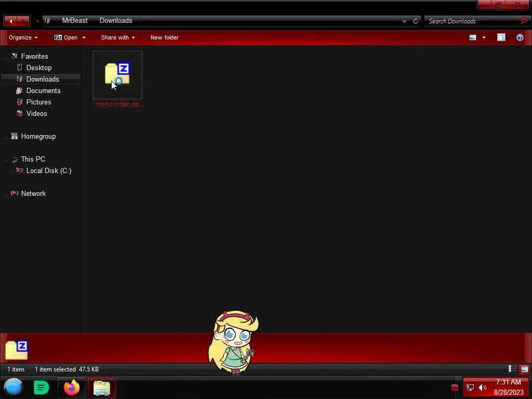Click '1 item selected 47.5 KB' status text

coord(67,369)
